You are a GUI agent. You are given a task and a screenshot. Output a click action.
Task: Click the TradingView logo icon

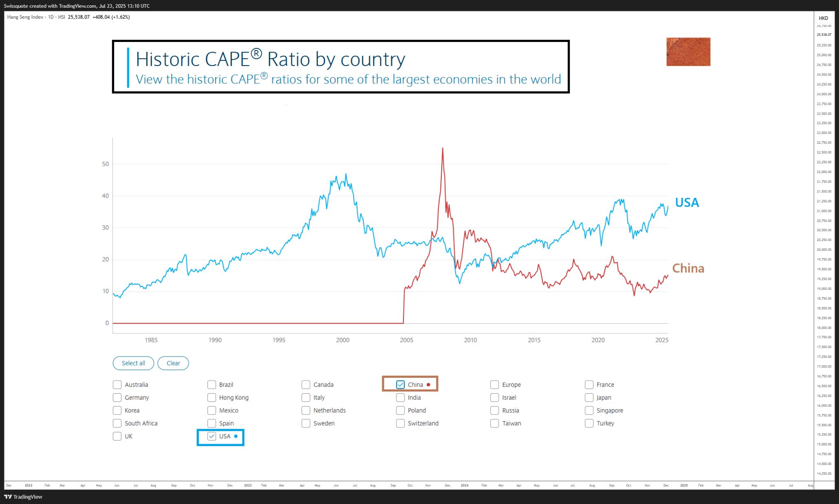tap(8, 497)
